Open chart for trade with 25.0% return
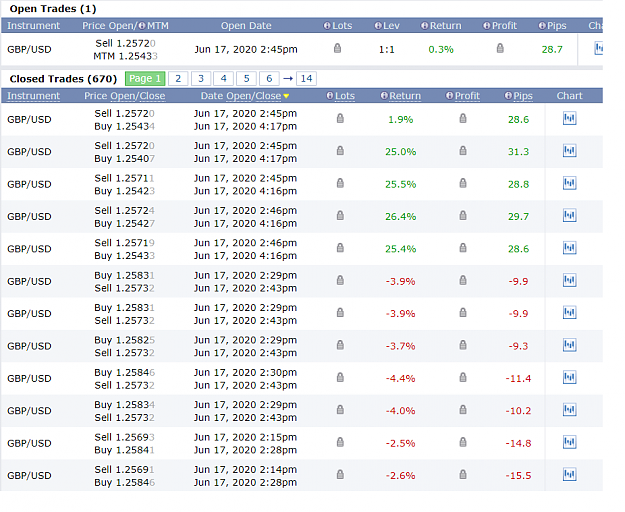 pyautogui.click(x=570, y=151)
